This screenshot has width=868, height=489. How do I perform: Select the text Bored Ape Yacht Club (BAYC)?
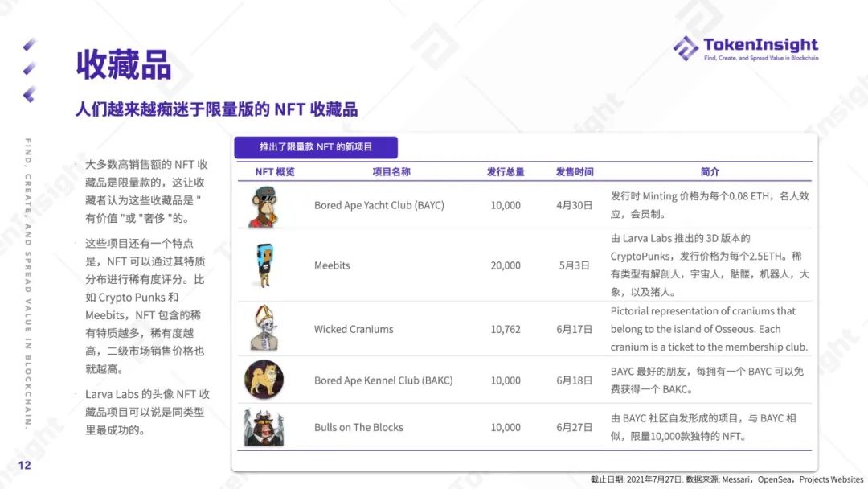pyautogui.click(x=379, y=205)
